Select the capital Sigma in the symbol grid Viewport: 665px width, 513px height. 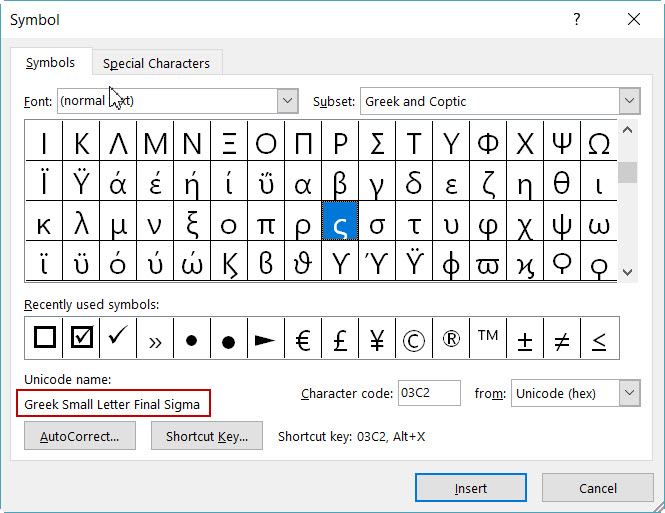(x=377, y=141)
